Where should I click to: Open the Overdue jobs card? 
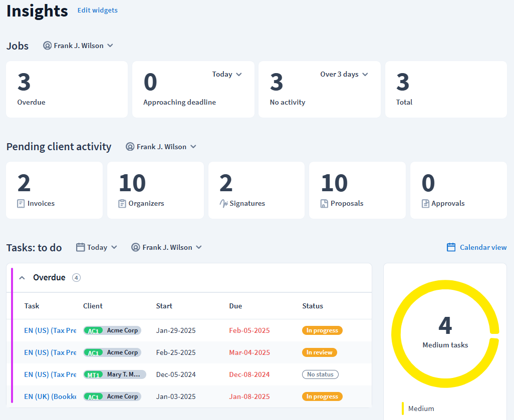(67, 90)
